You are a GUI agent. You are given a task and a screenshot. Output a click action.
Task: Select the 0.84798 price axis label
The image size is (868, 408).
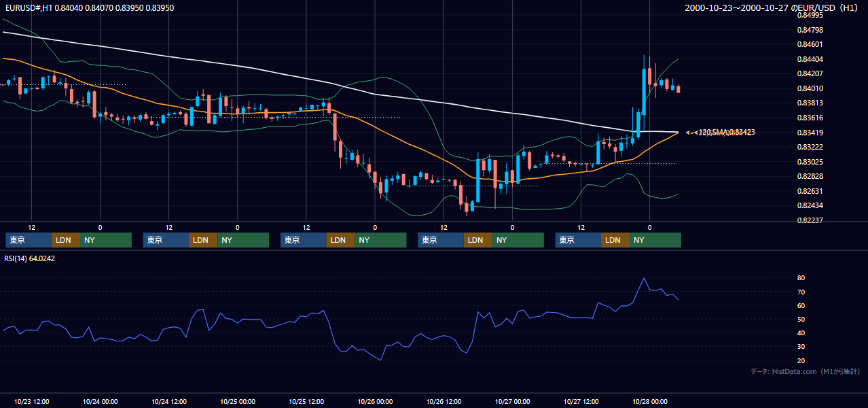click(x=810, y=30)
